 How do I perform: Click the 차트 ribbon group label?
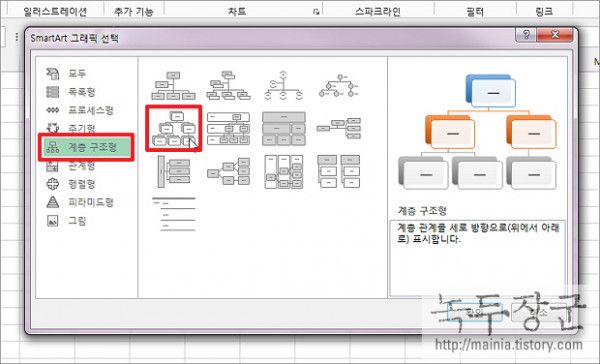point(237,11)
